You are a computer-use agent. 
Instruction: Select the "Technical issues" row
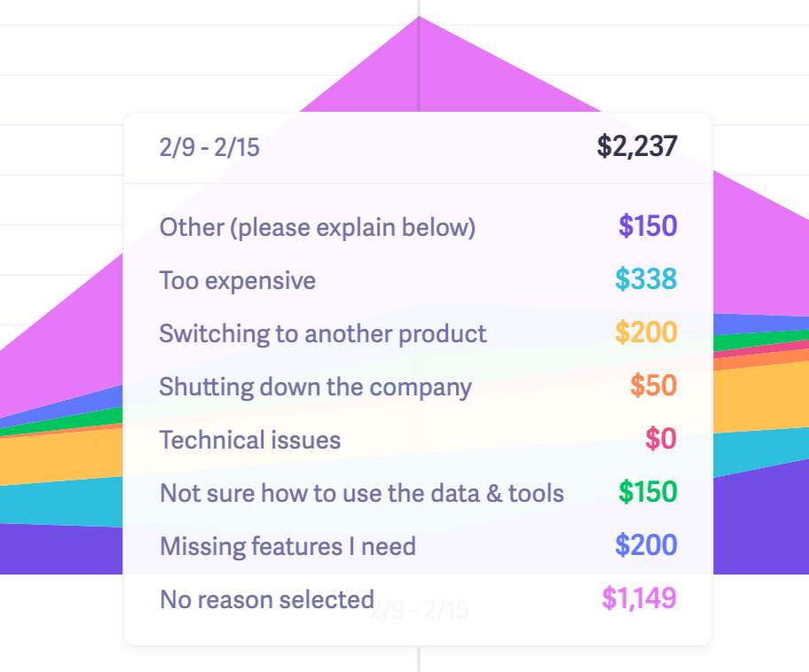coord(248,440)
